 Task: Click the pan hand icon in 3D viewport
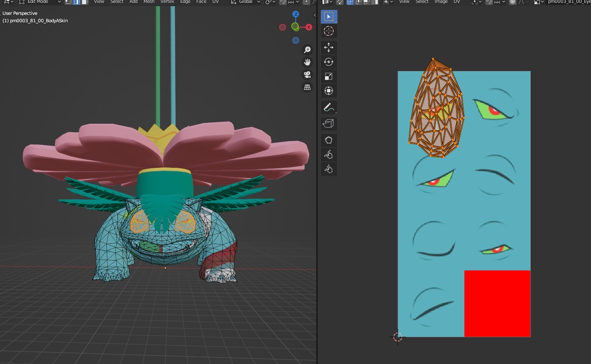tap(307, 62)
